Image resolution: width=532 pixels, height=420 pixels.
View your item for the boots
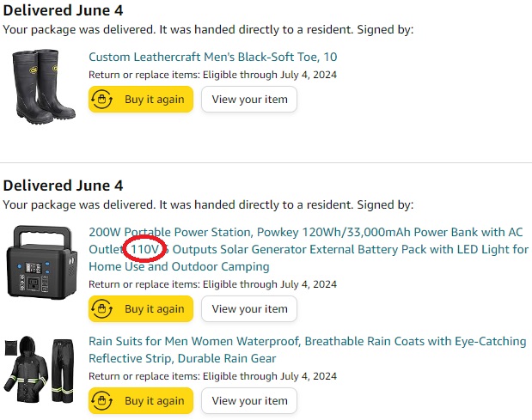pyautogui.click(x=249, y=100)
